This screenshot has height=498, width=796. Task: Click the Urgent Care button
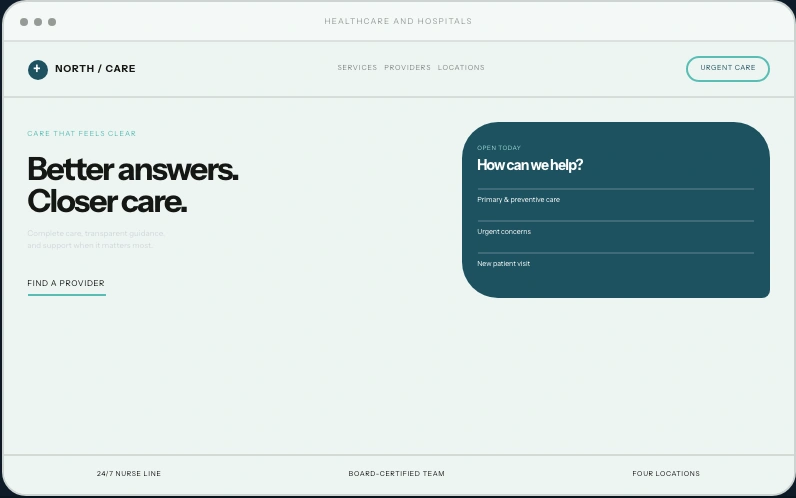pyautogui.click(x=727, y=69)
